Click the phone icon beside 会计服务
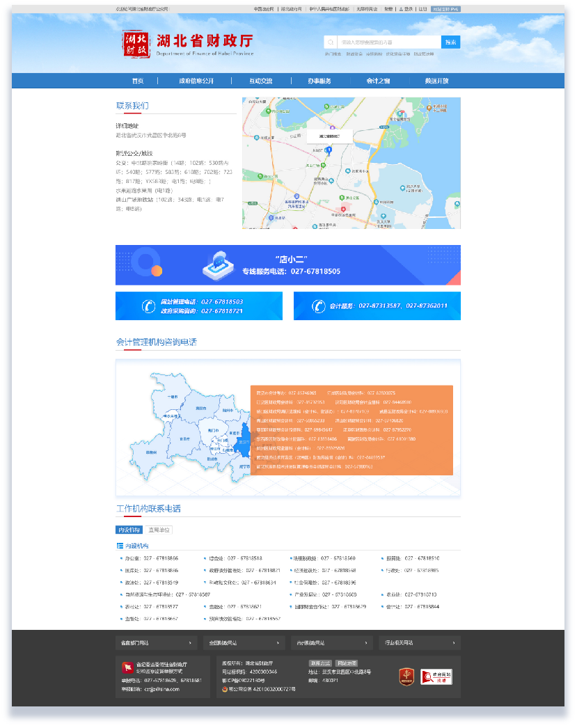This screenshot has height=728, width=577. click(x=318, y=306)
